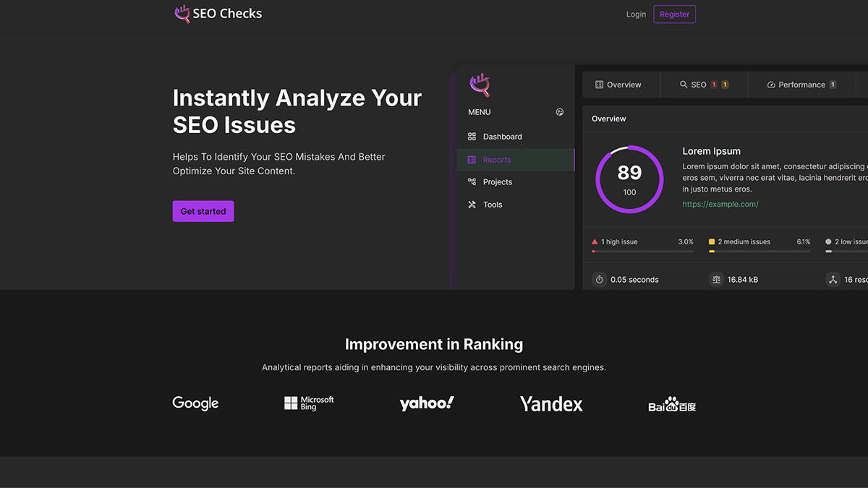Click the Dashboard grid icon in menu
Screen dimensions: 868x488
tap(472, 137)
